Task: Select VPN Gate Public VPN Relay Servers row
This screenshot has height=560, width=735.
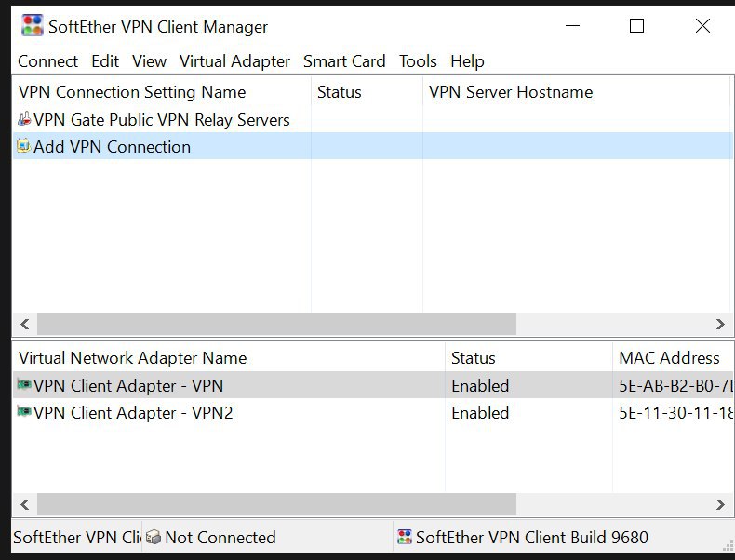Action: pyautogui.click(x=372, y=119)
